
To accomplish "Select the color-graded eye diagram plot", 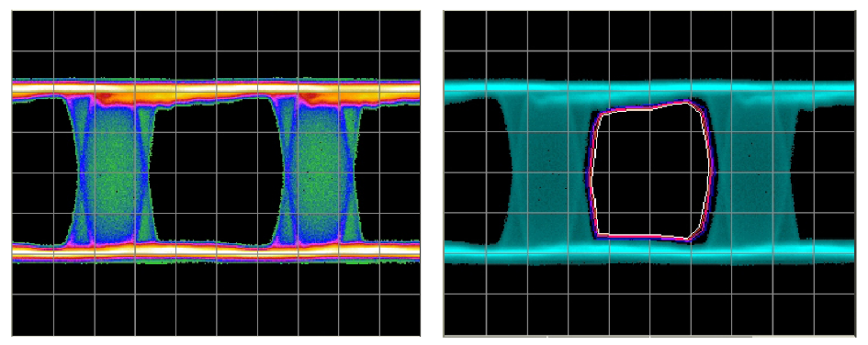I will tap(216, 172).
